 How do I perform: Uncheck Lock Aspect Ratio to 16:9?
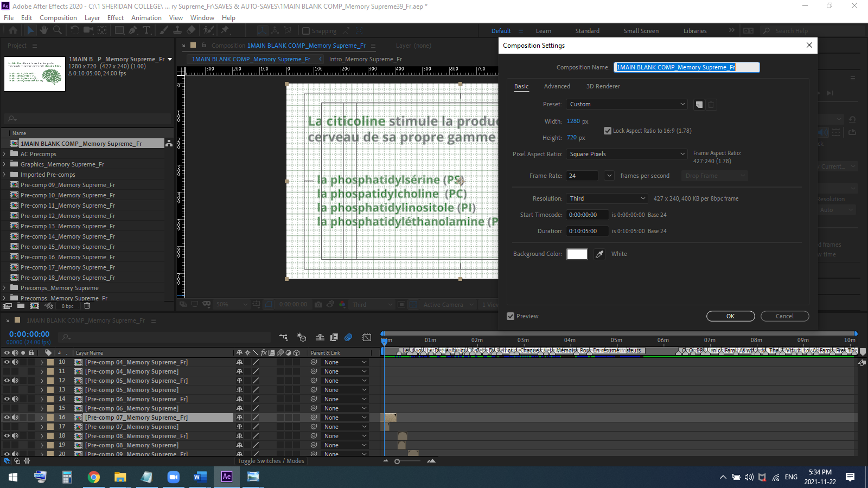pyautogui.click(x=608, y=130)
